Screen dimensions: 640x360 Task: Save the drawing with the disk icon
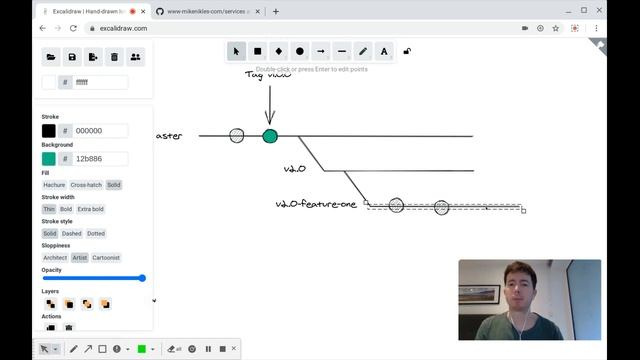pyautogui.click(x=72, y=57)
